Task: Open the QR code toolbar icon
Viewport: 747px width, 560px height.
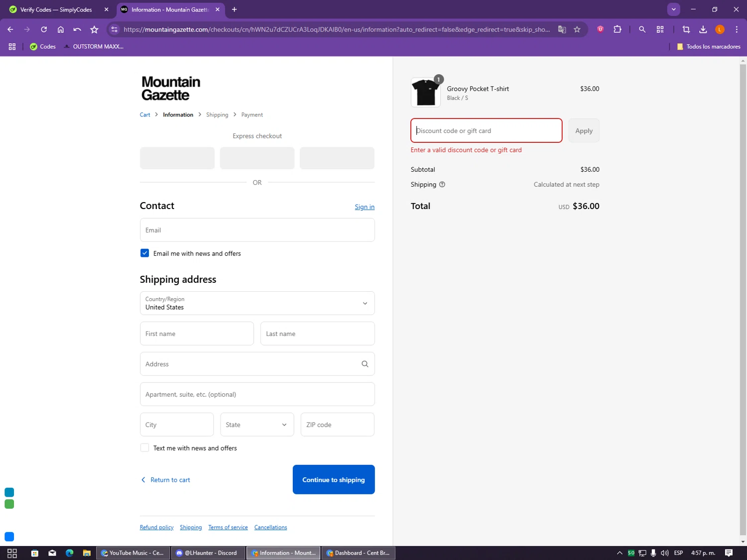Action: (660, 29)
